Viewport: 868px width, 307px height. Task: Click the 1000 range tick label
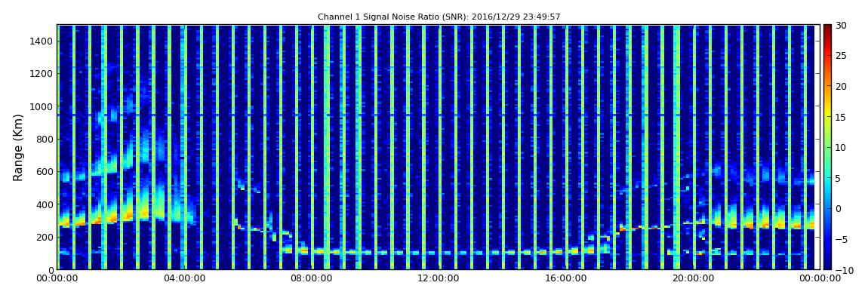click(x=42, y=106)
